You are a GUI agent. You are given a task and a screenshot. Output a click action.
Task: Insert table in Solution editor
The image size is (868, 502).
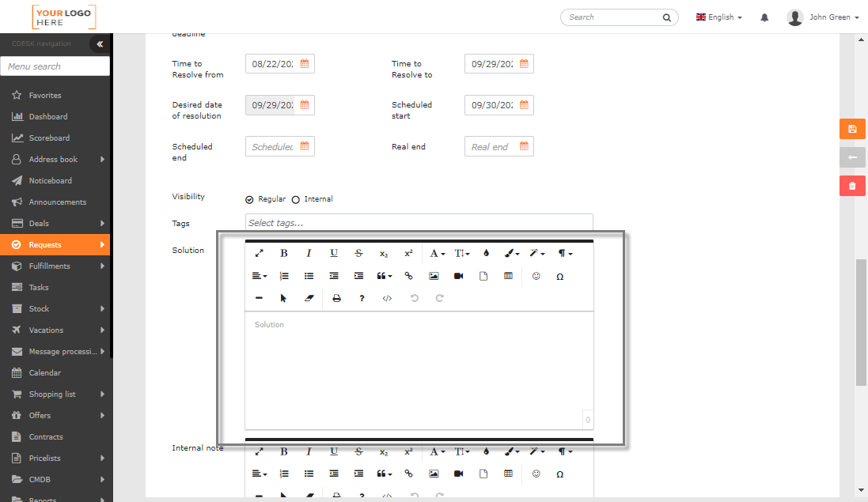(x=508, y=276)
